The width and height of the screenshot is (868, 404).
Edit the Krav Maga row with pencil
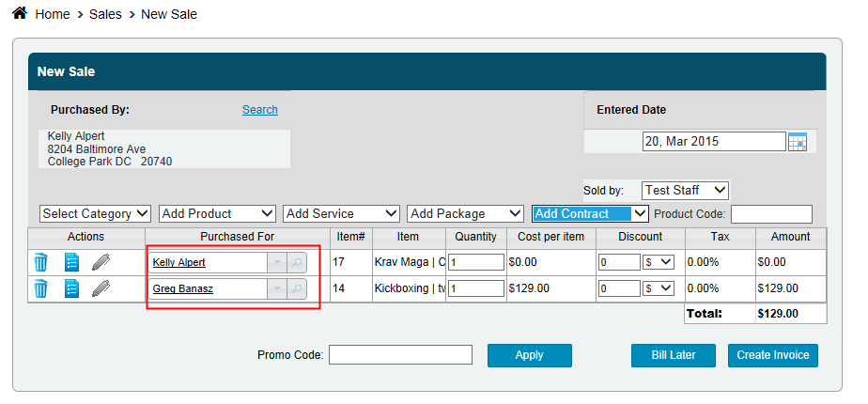101,262
